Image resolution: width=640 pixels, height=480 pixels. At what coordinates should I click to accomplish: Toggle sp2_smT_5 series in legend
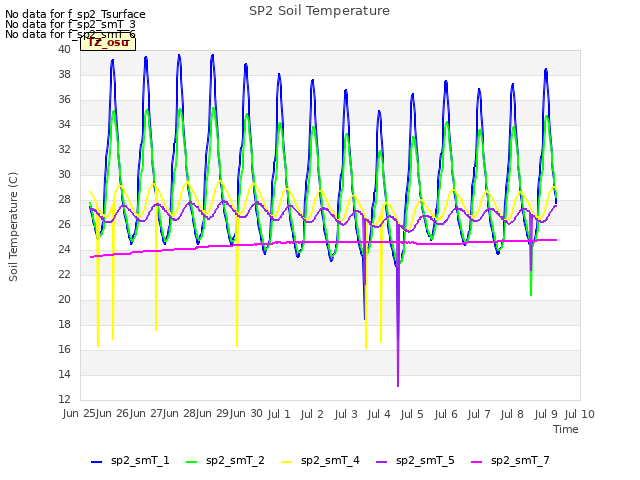[415, 461]
